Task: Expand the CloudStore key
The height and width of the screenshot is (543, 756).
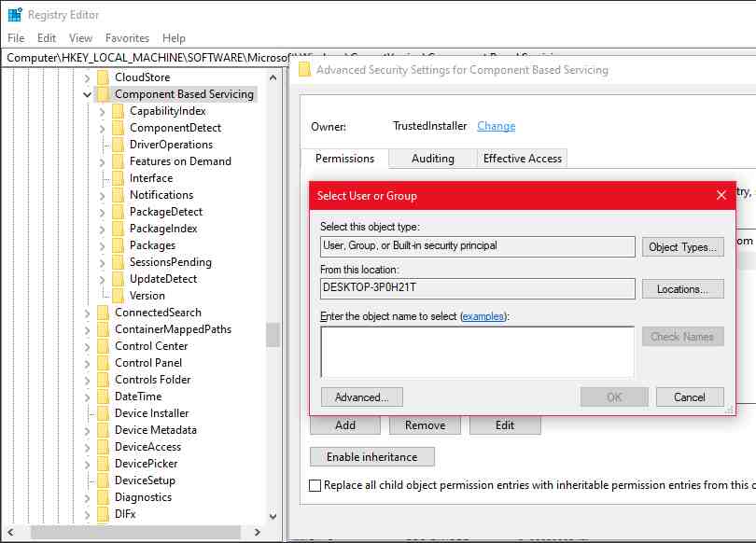Action: 88,77
